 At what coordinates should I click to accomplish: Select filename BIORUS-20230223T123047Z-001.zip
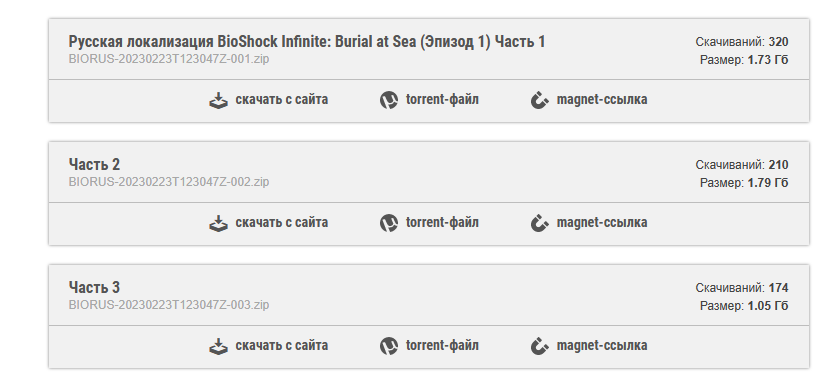coord(169,59)
